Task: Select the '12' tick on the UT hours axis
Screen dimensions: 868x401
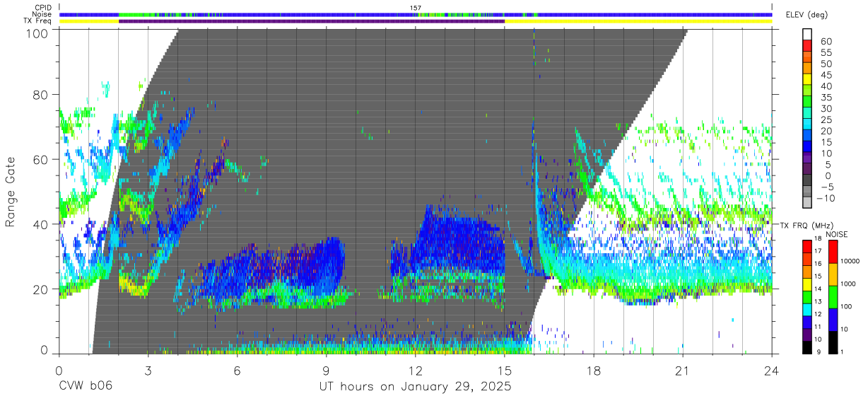Action: (416, 370)
